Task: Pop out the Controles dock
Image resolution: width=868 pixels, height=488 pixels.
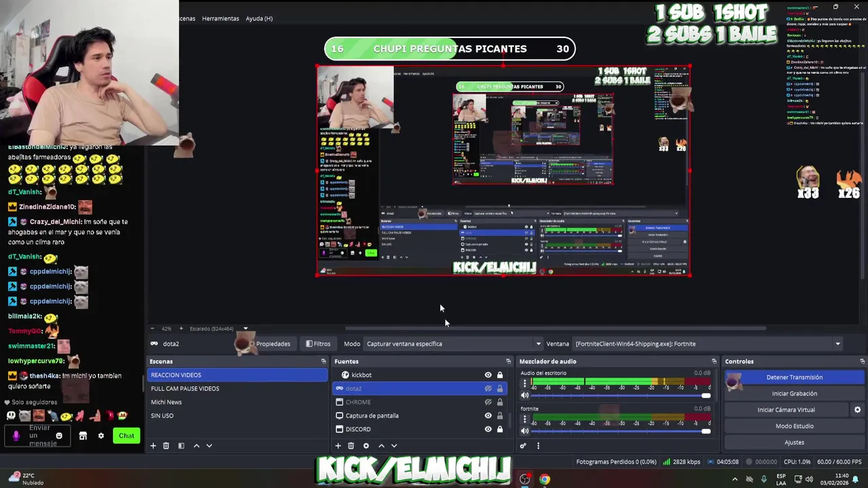Action: pos(862,361)
